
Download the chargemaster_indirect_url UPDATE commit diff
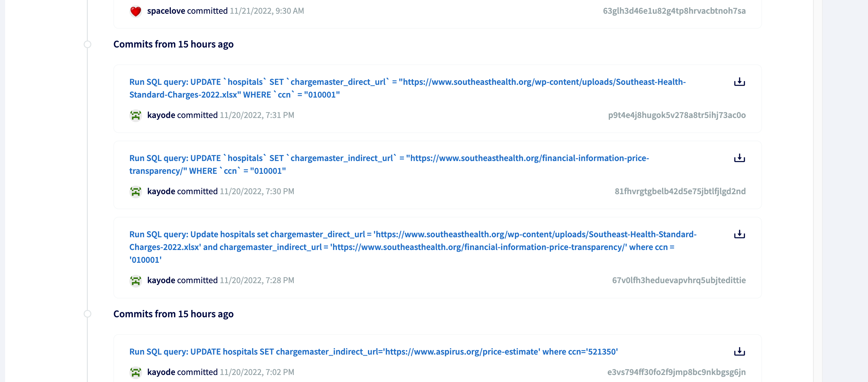coord(739,158)
